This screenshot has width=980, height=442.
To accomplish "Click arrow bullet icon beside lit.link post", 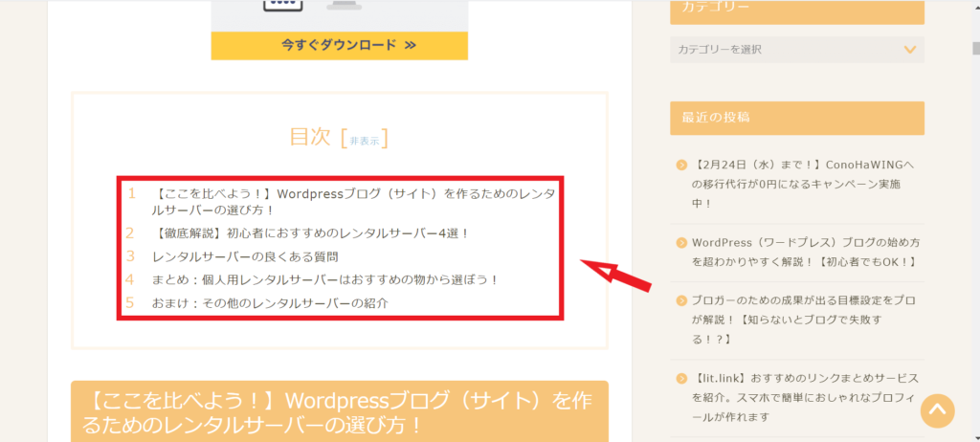I will coord(681,379).
